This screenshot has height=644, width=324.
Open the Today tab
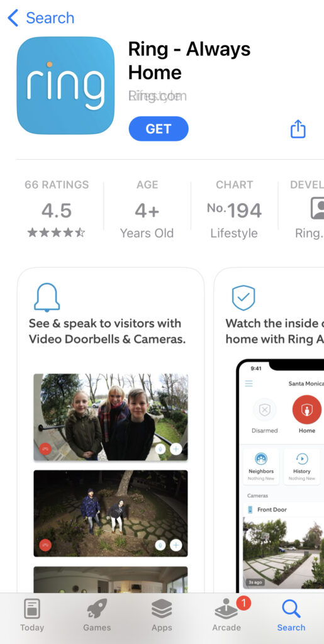coord(32,615)
